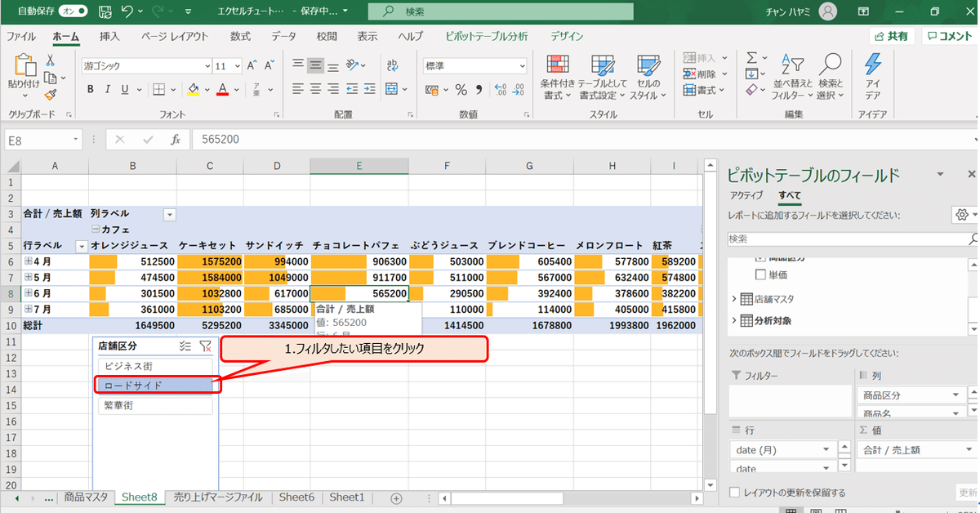Open Format as Table (テーブルとして書式設定)
This screenshot has width=980, height=513.
pyautogui.click(x=603, y=78)
